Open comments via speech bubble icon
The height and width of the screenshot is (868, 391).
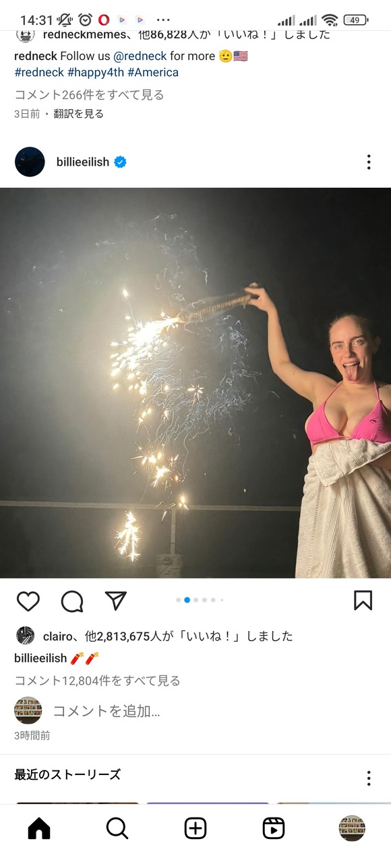coord(72,601)
